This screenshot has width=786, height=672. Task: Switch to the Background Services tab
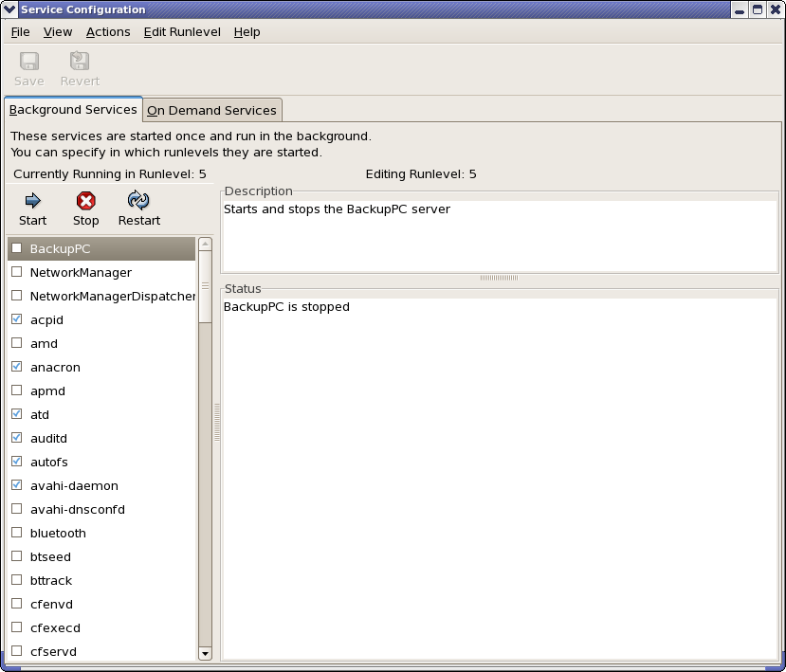click(x=73, y=110)
